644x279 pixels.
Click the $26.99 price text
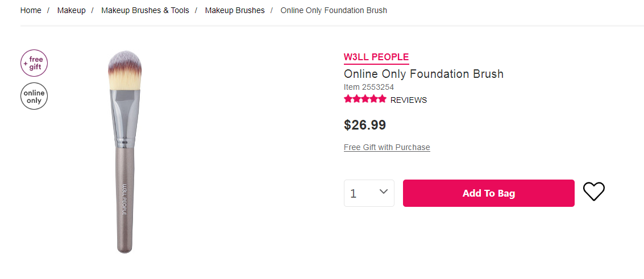point(365,125)
